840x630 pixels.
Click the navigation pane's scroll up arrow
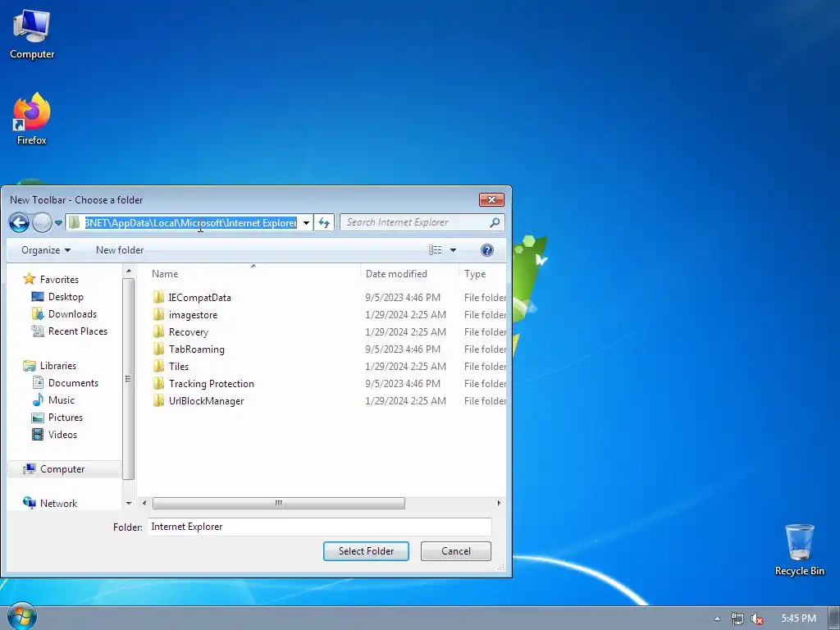129,272
